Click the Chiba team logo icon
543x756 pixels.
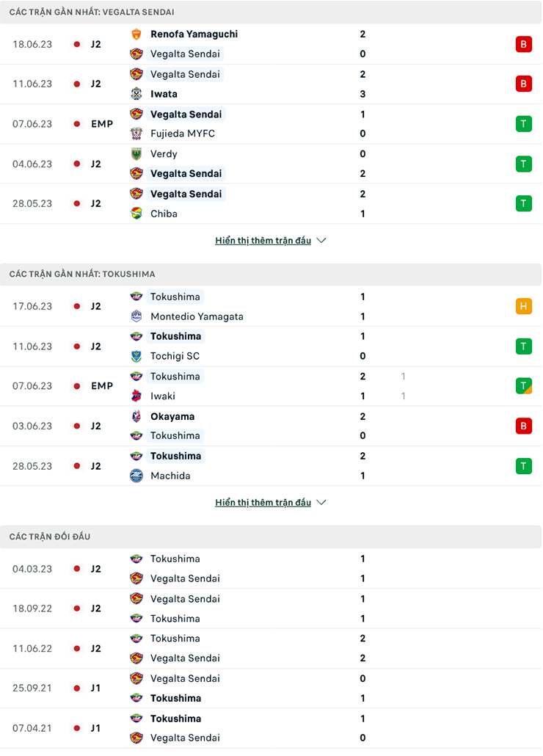136,214
